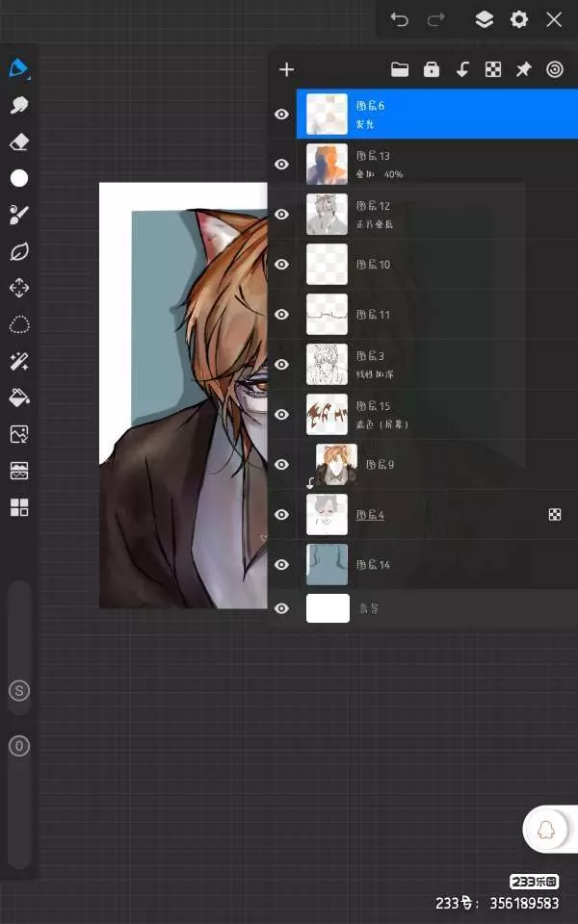The image size is (578, 924).
Task: Choose the Paint Bucket fill tool
Action: tap(19, 397)
